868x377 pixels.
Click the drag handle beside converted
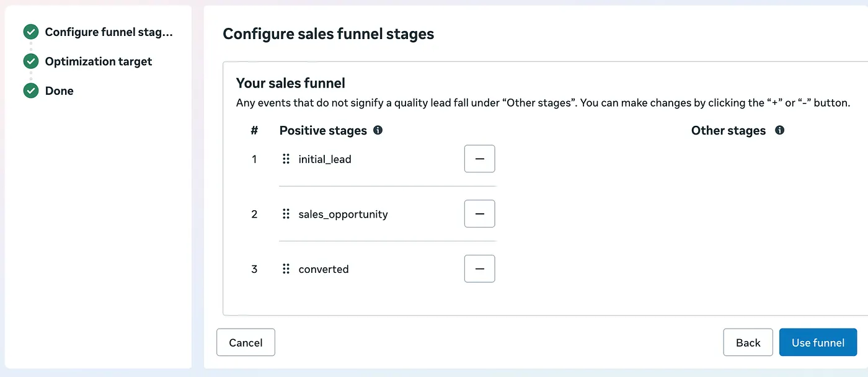pos(286,268)
